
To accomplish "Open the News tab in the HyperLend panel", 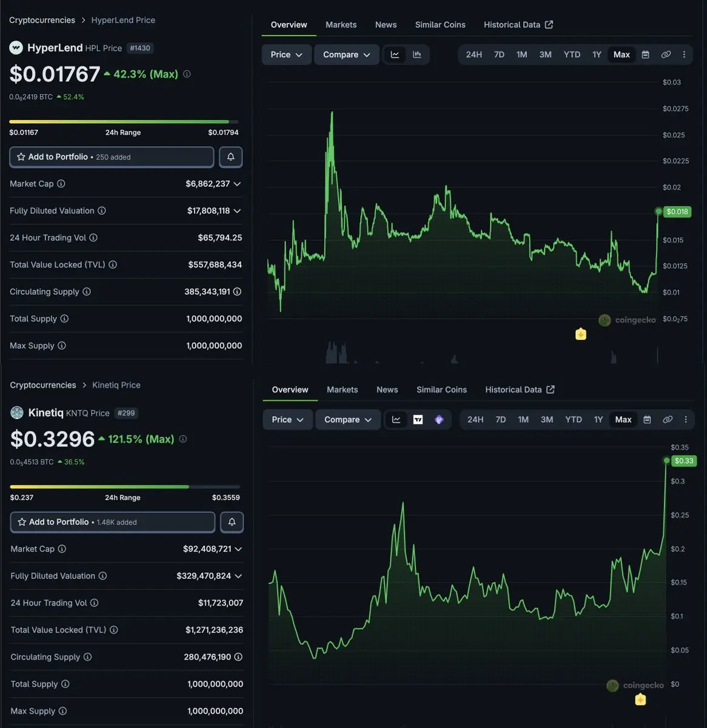I will [x=386, y=25].
